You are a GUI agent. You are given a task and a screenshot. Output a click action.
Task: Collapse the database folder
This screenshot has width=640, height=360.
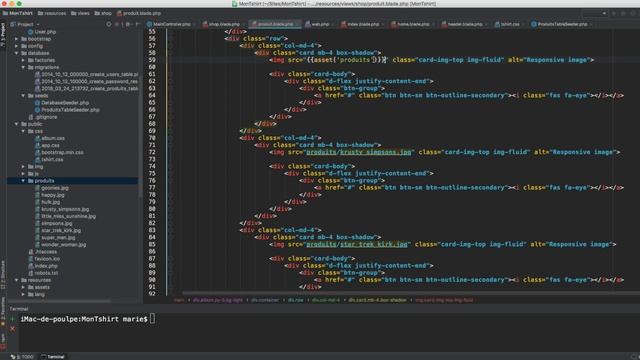(x=17, y=53)
